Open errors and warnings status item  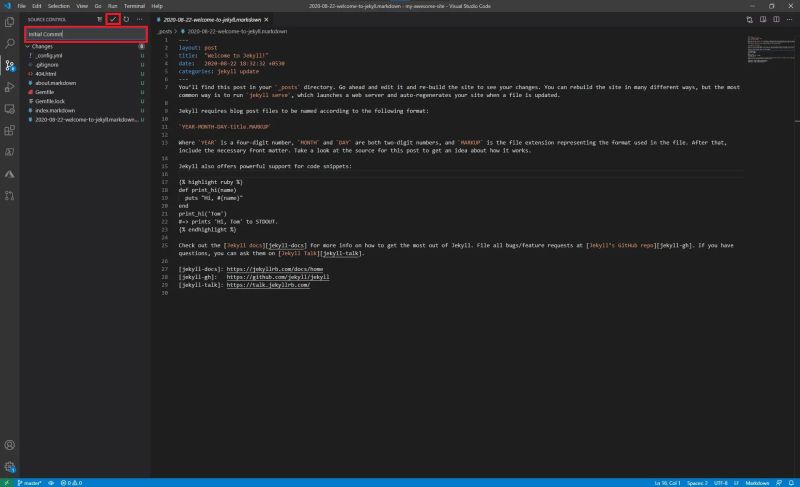click(71, 482)
